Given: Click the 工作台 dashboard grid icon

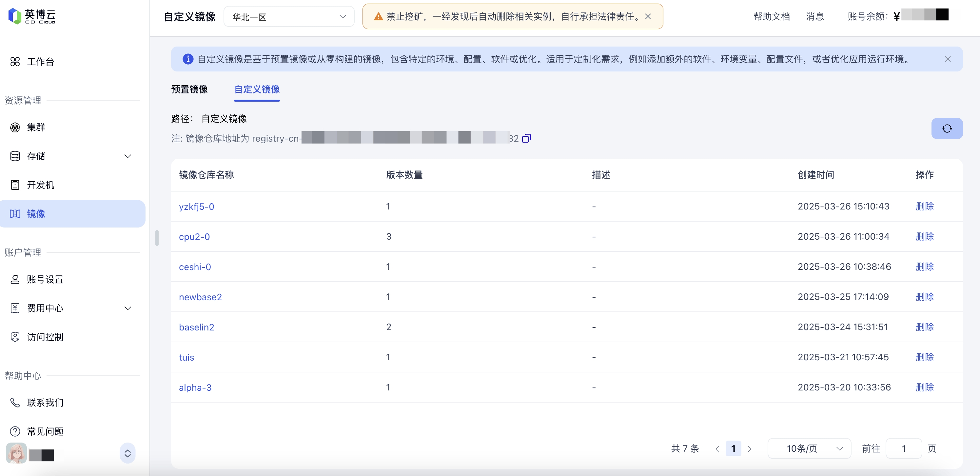Looking at the screenshot, I should (15, 62).
